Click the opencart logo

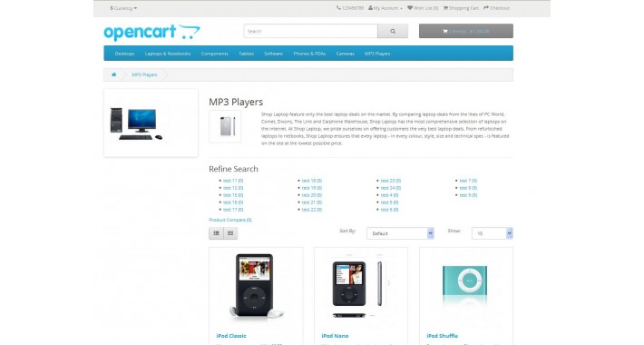pos(152,32)
